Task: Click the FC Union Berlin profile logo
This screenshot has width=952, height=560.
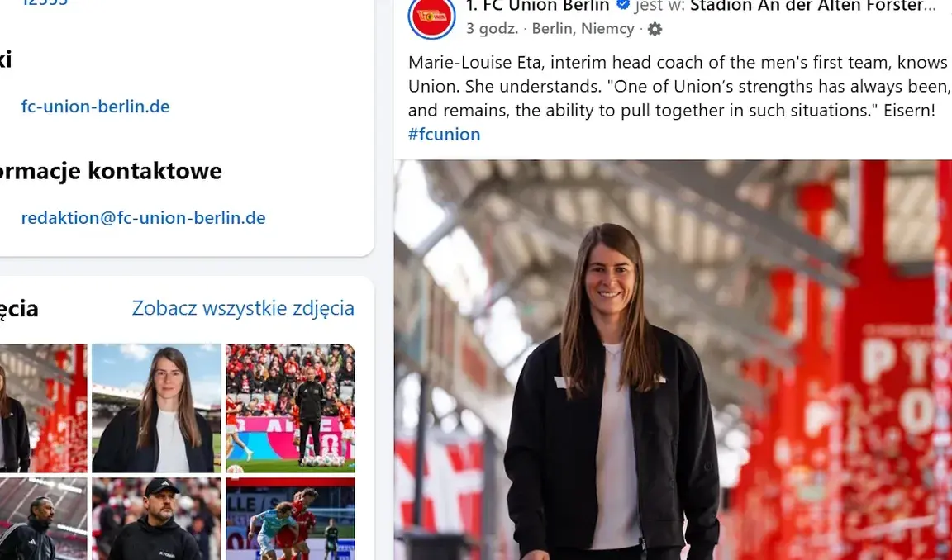Action: tap(431, 16)
